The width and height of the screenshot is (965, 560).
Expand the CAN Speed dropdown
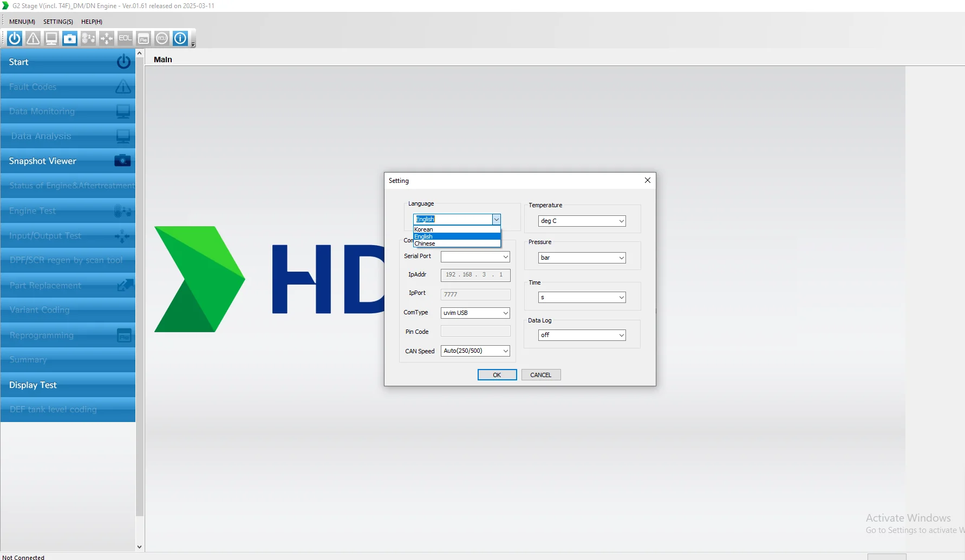pyautogui.click(x=505, y=351)
